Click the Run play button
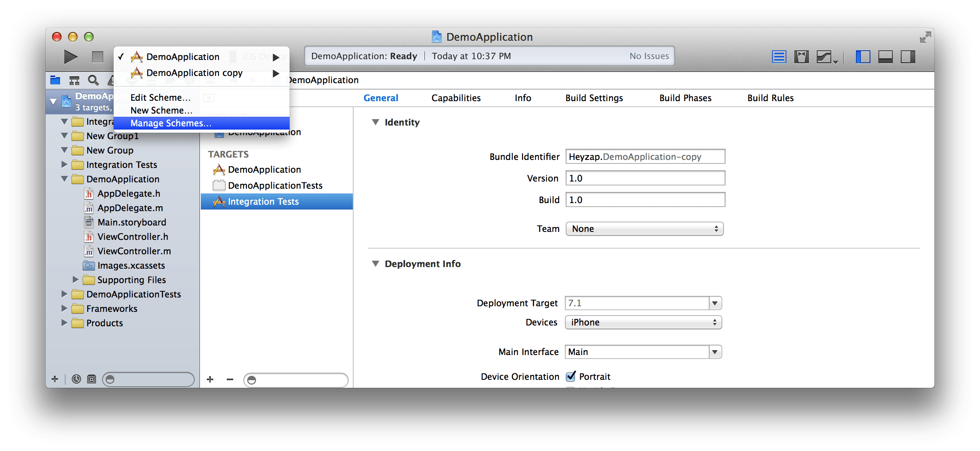The width and height of the screenshot is (980, 451). point(71,57)
